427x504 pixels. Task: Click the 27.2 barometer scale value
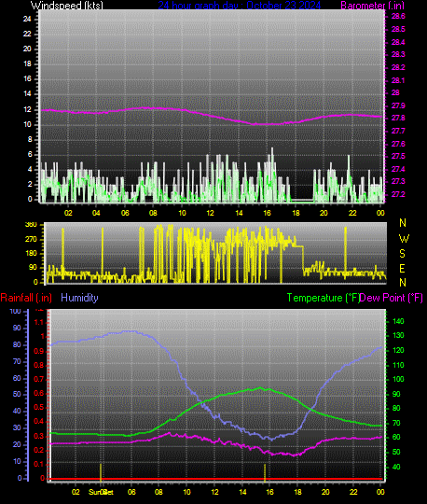[x=398, y=194]
